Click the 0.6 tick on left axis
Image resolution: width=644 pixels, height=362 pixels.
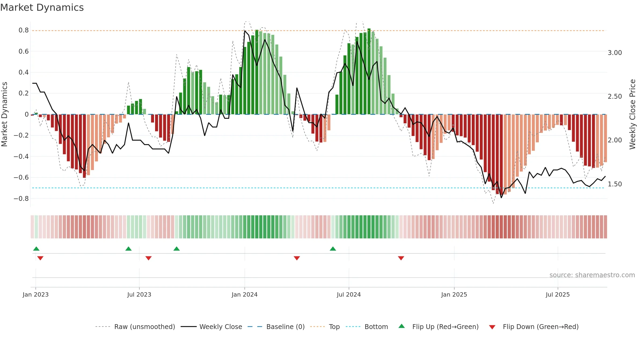[x=24, y=51]
